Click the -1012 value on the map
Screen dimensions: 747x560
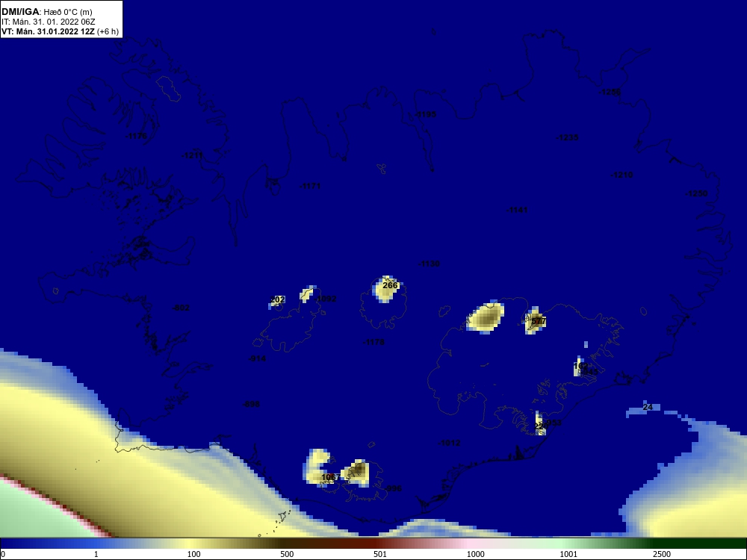449,443
